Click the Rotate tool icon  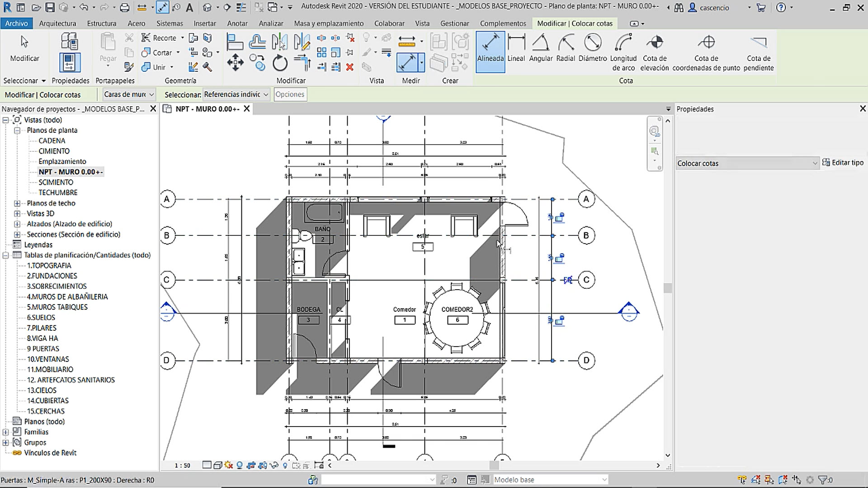280,62
